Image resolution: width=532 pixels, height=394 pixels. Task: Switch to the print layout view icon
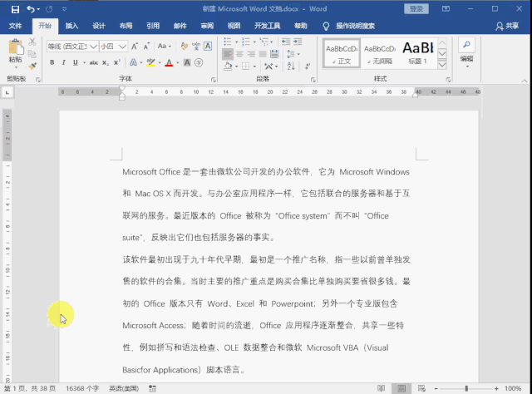click(x=401, y=388)
